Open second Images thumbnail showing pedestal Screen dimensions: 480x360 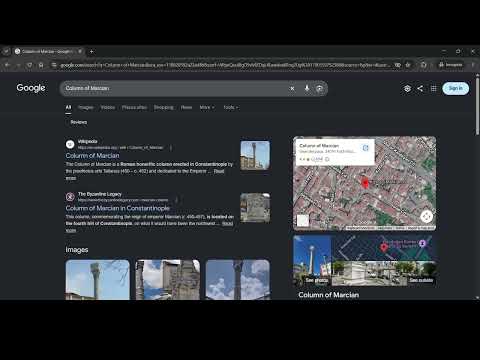click(x=168, y=280)
